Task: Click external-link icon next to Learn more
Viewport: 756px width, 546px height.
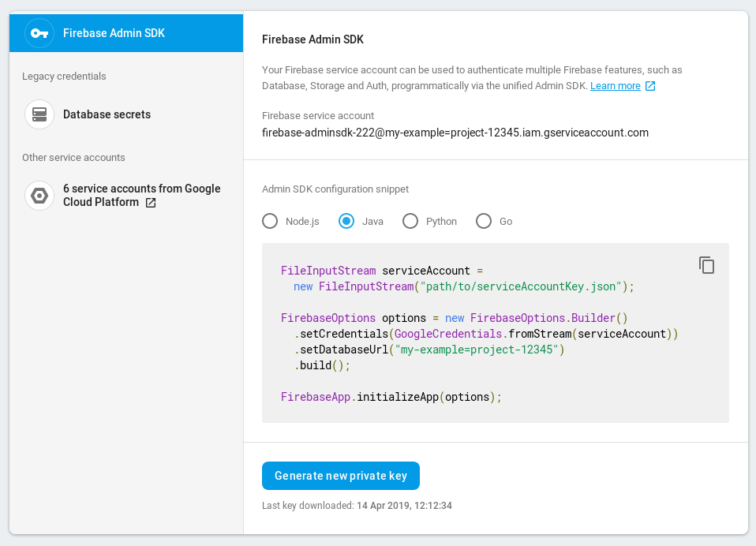Action: pos(650,86)
